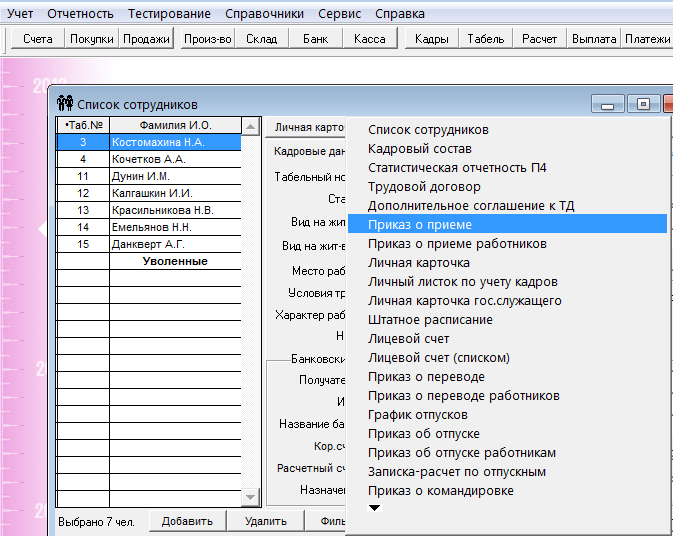This screenshot has height=536, width=673.
Task: Open the Сервис menu
Action: pos(340,14)
